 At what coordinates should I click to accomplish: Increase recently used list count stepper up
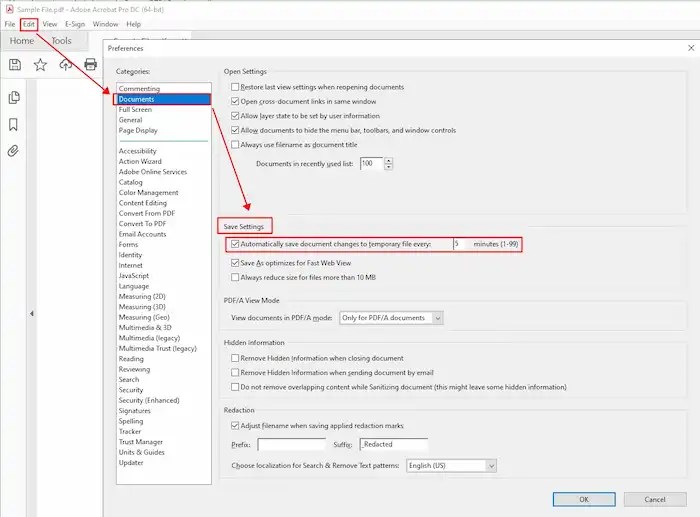click(x=388, y=161)
